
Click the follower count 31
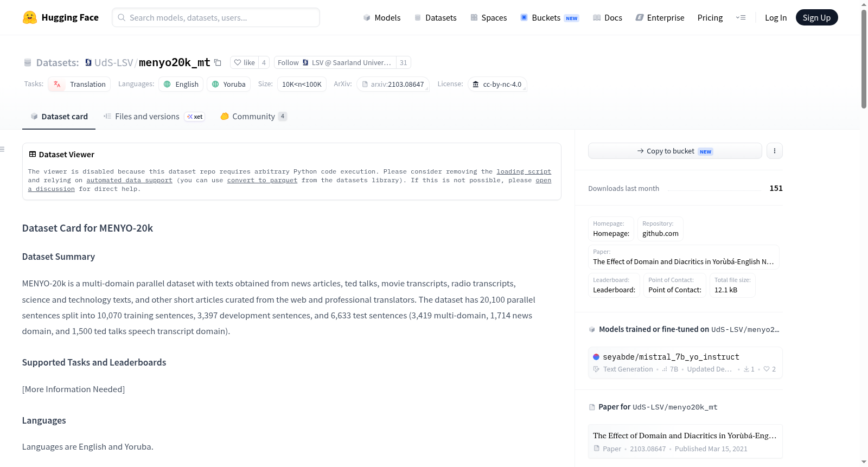403,62
